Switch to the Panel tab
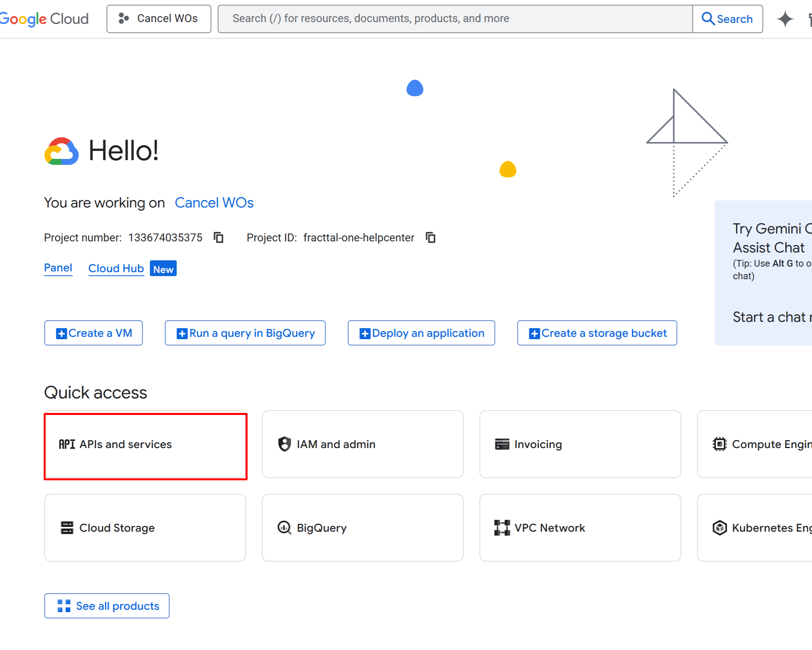812x650 pixels. 58,268
